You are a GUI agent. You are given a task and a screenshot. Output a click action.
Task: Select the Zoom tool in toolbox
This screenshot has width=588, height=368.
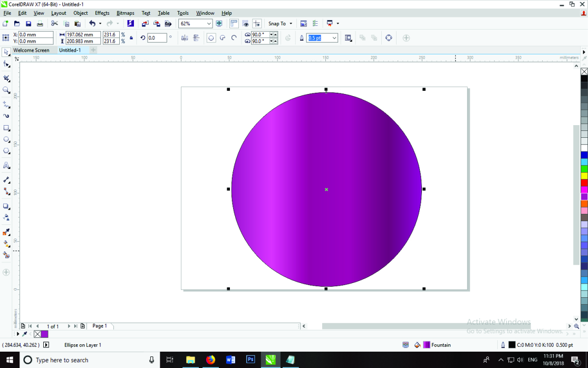[x=6, y=90]
